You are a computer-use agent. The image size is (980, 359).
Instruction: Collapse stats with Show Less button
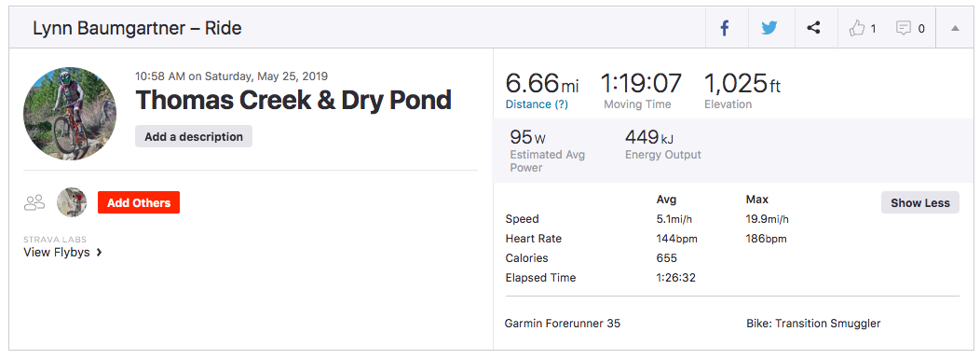pos(920,202)
